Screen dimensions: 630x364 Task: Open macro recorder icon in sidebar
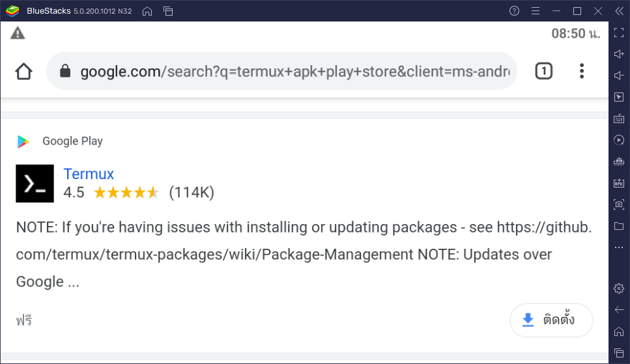(619, 161)
